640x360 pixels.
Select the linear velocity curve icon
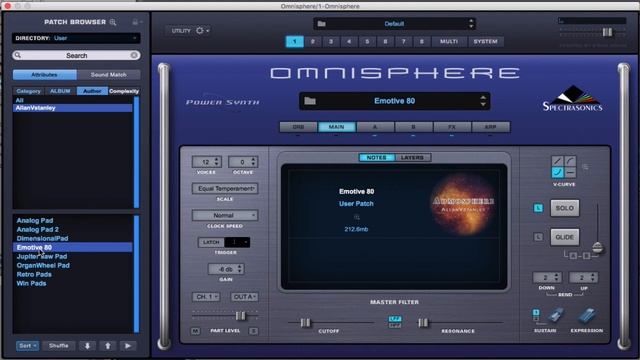coord(557,161)
